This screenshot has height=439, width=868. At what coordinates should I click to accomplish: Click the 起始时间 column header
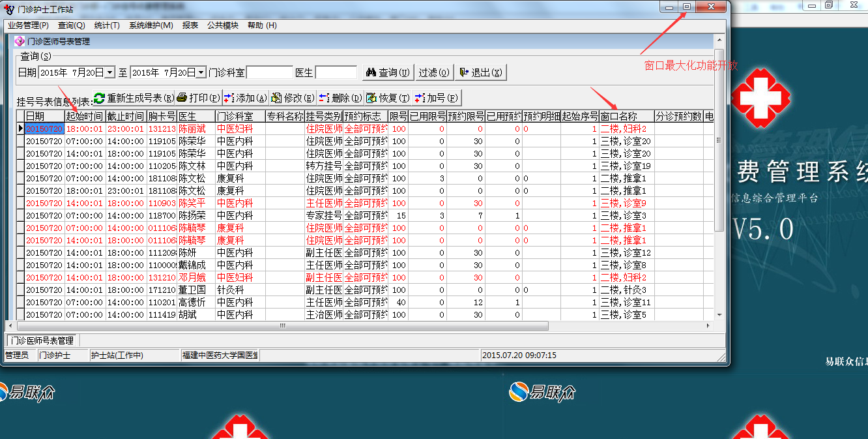click(x=85, y=116)
